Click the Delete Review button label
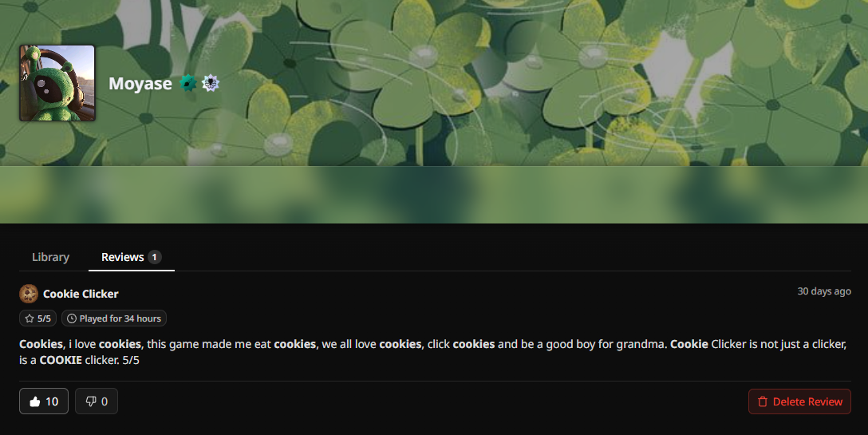Image resolution: width=868 pixels, height=435 pixels. click(807, 401)
